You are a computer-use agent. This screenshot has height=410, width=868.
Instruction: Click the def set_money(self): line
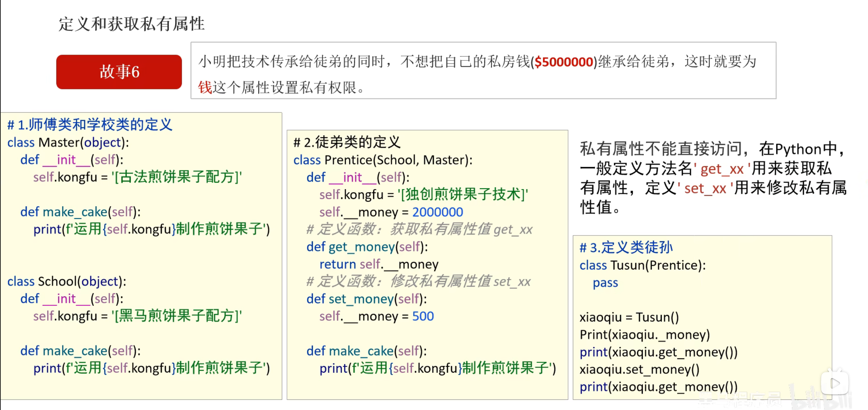(366, 299)
